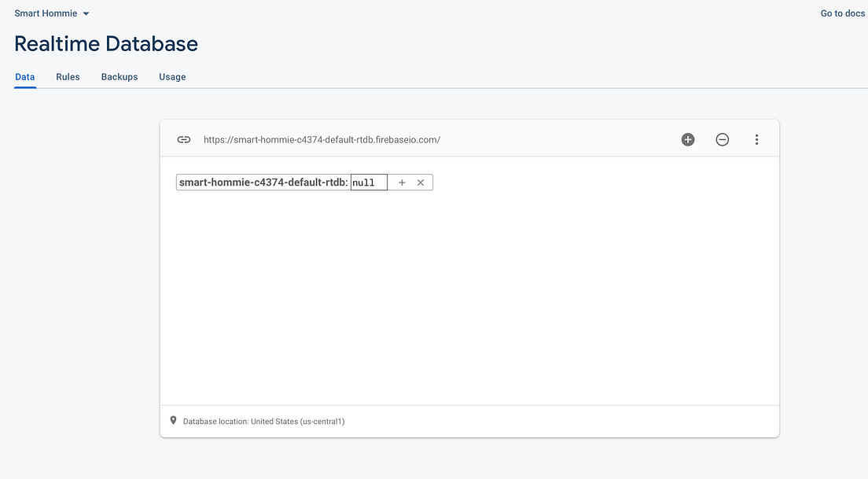The width and height of the screenshot is (868, 479).
Task: Open the Go to docs link
Action: click(842, 13)
